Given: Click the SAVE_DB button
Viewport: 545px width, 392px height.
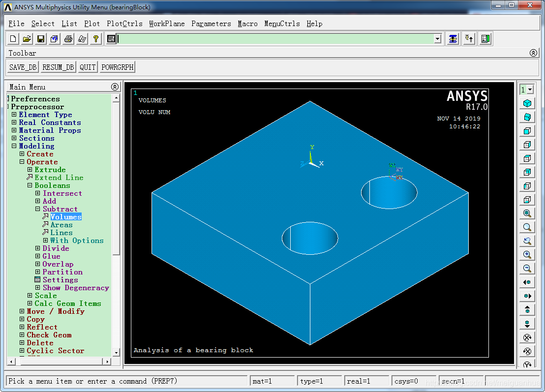Looking at the screenshot, I should click(x=23, y=67).
